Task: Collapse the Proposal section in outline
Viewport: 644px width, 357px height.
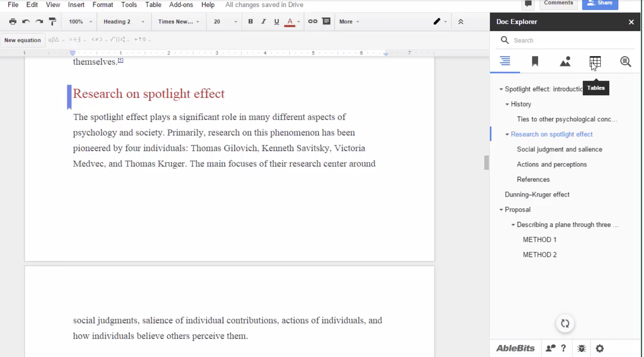Action: (x=501, y=210)
